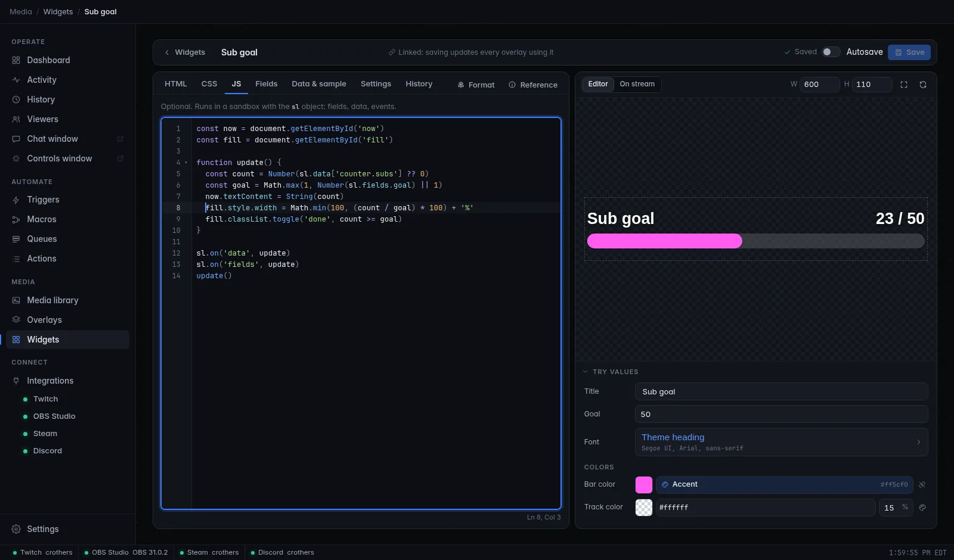Open the Queues sidebar icon
Viewport: 954px width, 560px height.
[x=16, y=239]
